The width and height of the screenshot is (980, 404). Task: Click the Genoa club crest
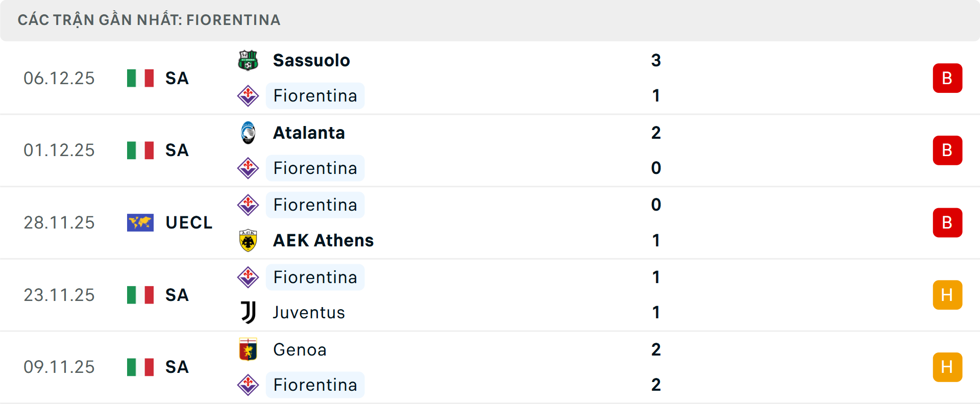click(248, 349)
